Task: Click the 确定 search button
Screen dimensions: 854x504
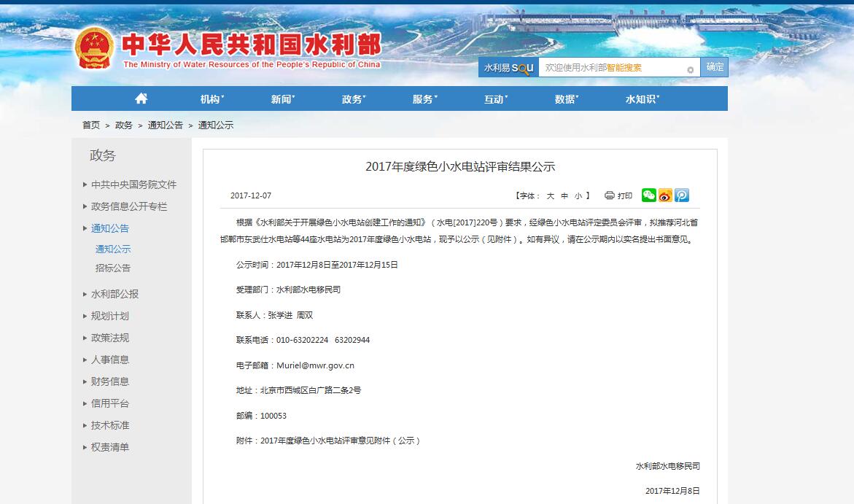Action: pyautogui.click(x=715, y=67)
